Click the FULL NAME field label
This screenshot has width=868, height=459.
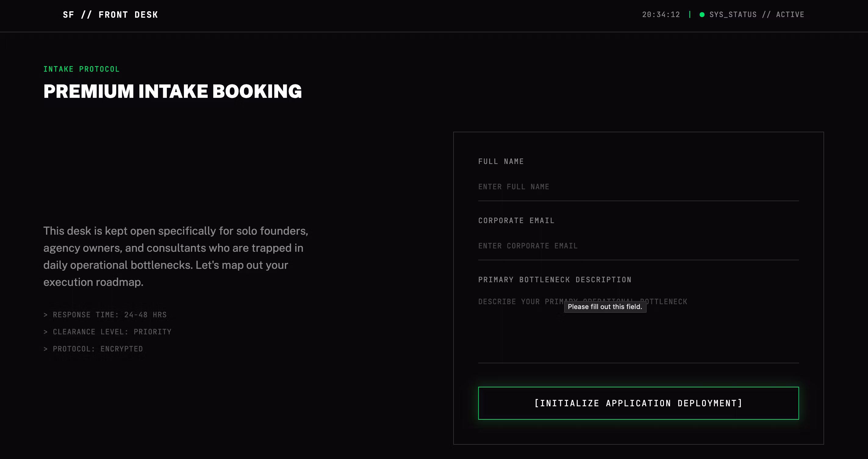point(501,162)
